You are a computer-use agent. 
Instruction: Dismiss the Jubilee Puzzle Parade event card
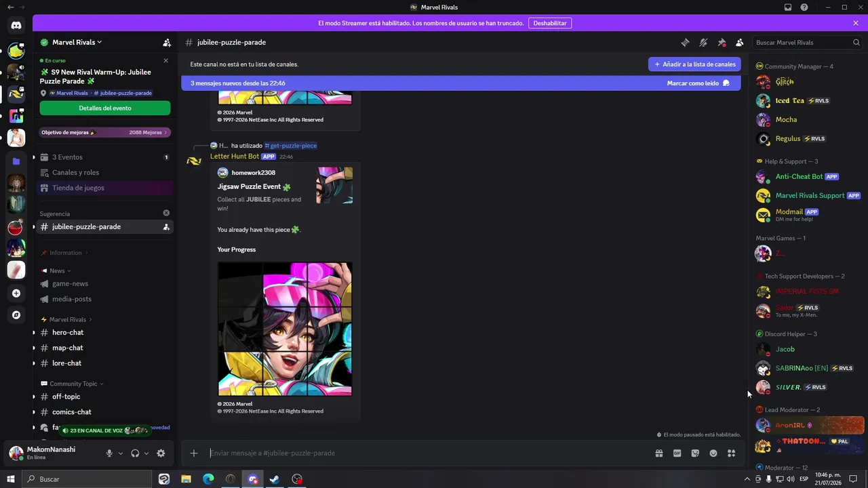165,60
